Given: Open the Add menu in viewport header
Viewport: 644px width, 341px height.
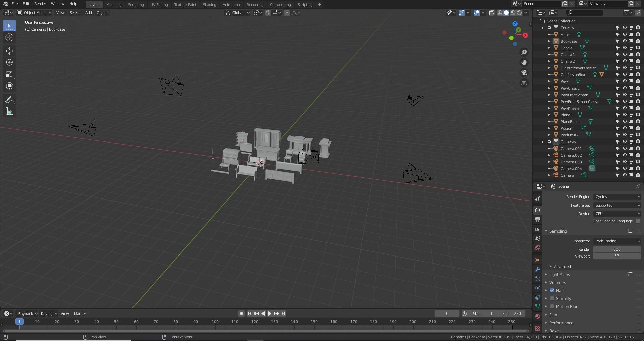Looking at the screenshot, I should (88, 13).
